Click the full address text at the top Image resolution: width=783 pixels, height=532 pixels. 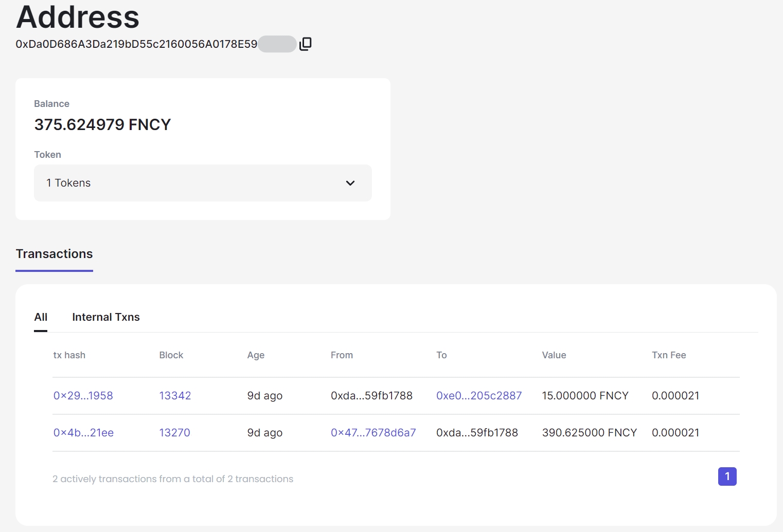pos(136,44)
